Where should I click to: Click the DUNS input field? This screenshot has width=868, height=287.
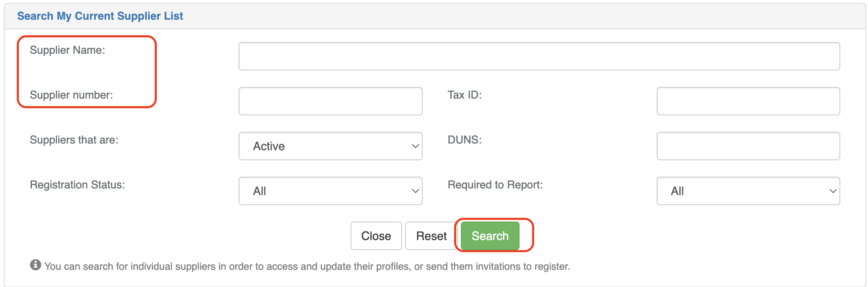pyautogui.click(x=748, y=146)
